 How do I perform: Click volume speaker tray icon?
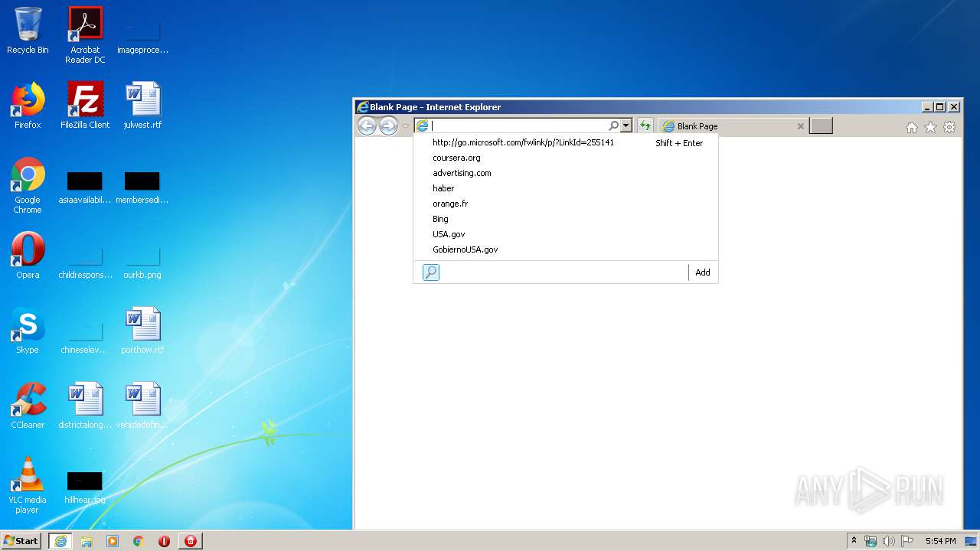click(x=889, y=541)
